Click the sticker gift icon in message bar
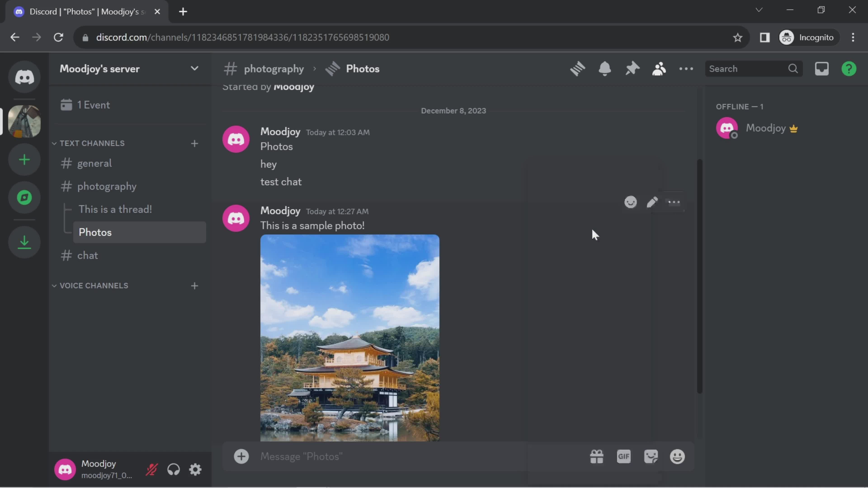The height and width of the screenshot is (488, 868). pyautogui.click(x=596, y=456)
